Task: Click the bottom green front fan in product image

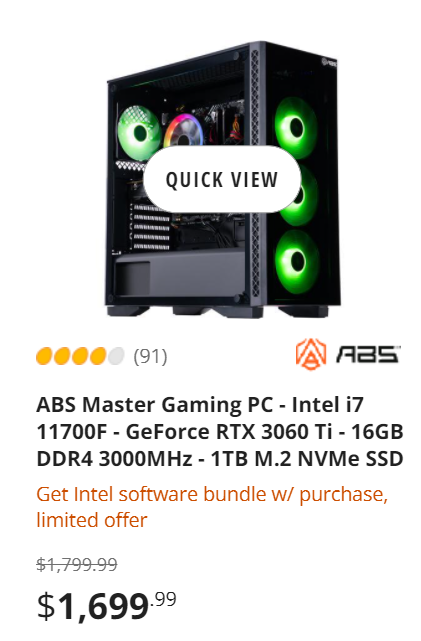Action: coord(295,262)
